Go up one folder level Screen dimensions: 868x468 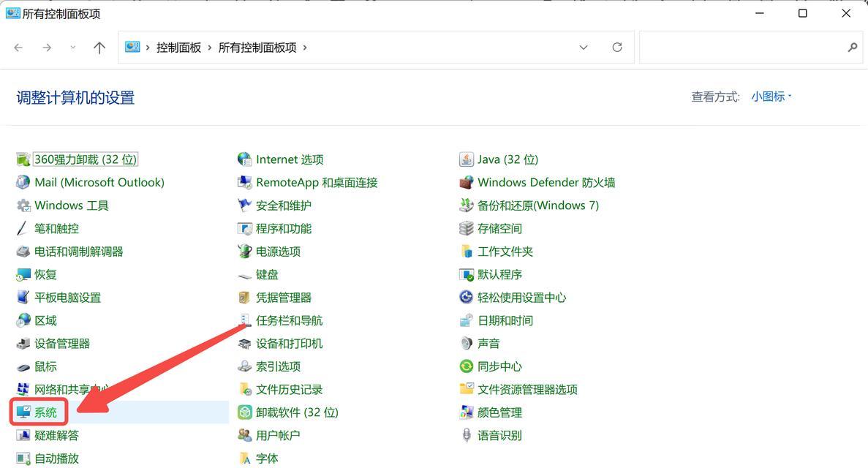(x=99, y=48)
